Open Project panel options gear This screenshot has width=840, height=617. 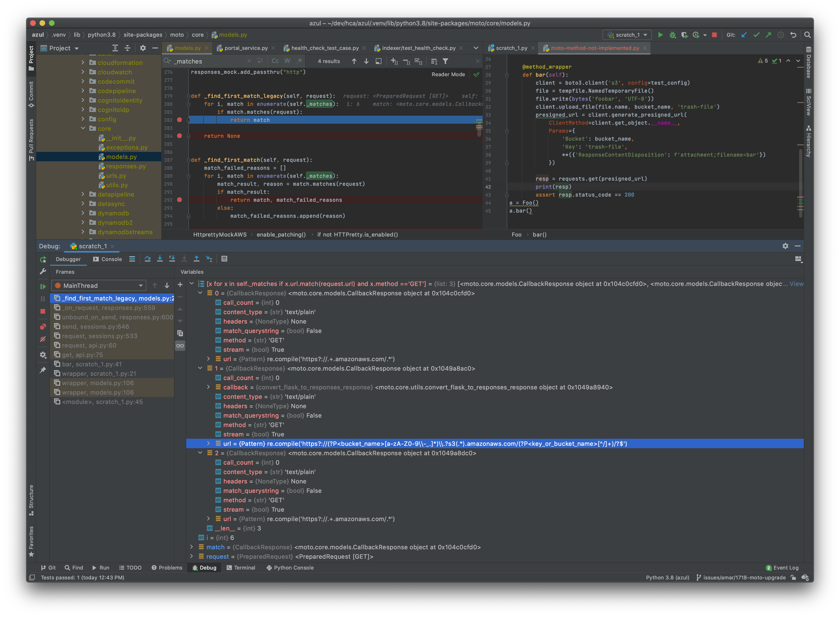[x=143, y=48]
